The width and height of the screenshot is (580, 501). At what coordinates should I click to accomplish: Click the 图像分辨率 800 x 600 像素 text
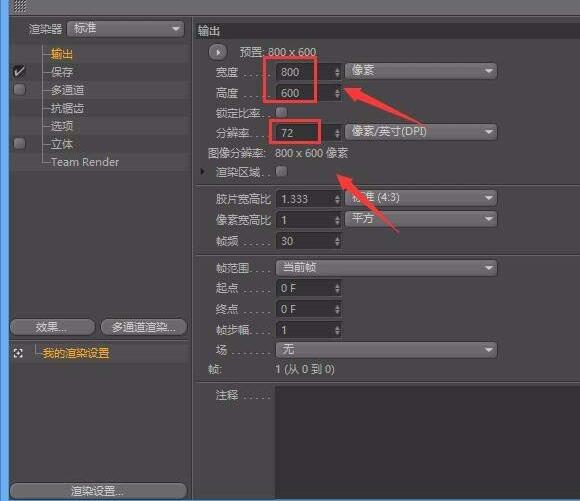[278, 153]
